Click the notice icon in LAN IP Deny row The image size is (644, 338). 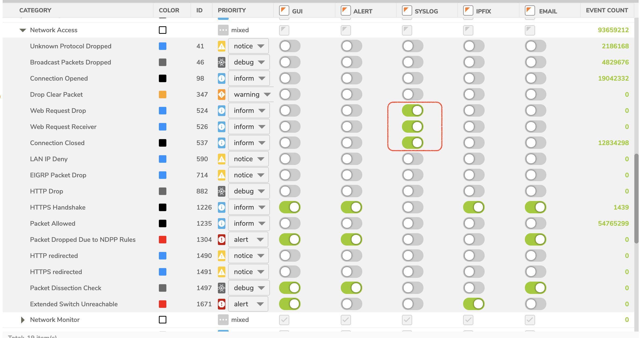(221, 159)
